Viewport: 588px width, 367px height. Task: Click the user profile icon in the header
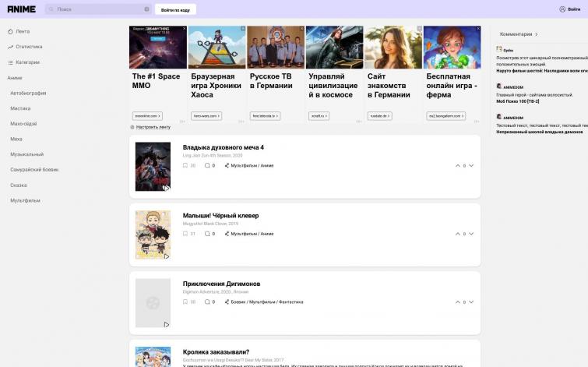point(562,9)
